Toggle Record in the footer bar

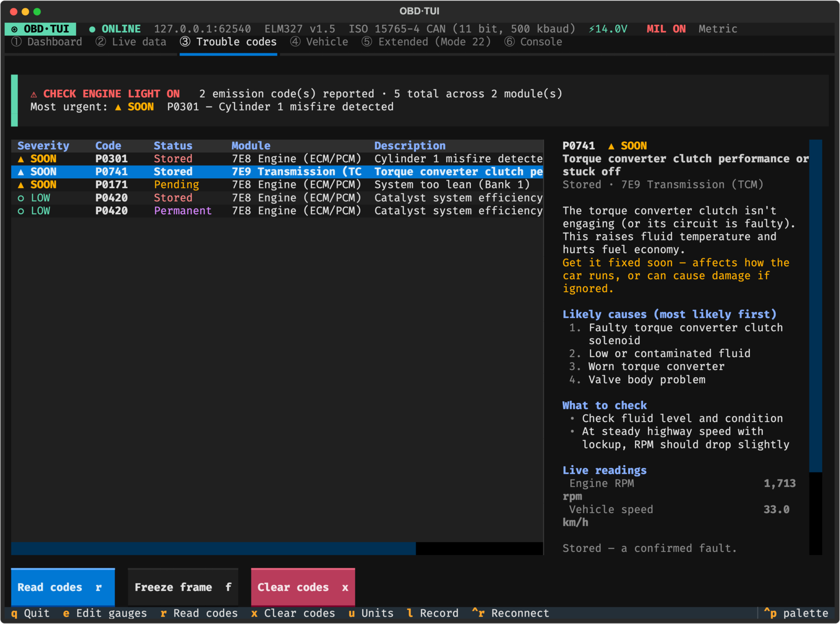(433, 613)
